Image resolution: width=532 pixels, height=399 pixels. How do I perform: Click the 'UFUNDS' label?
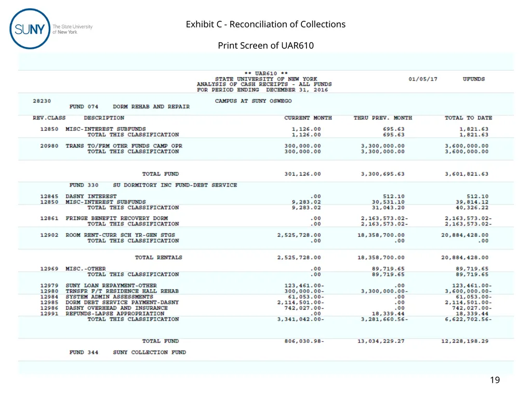pos(474,79)
